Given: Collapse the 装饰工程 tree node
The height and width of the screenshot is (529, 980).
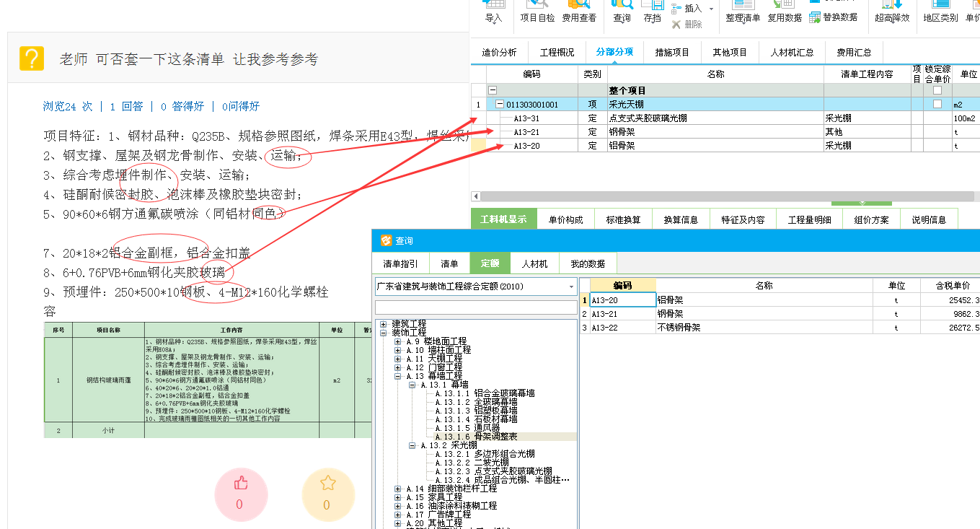Looking at the screenshot, I should coord(384,333).
